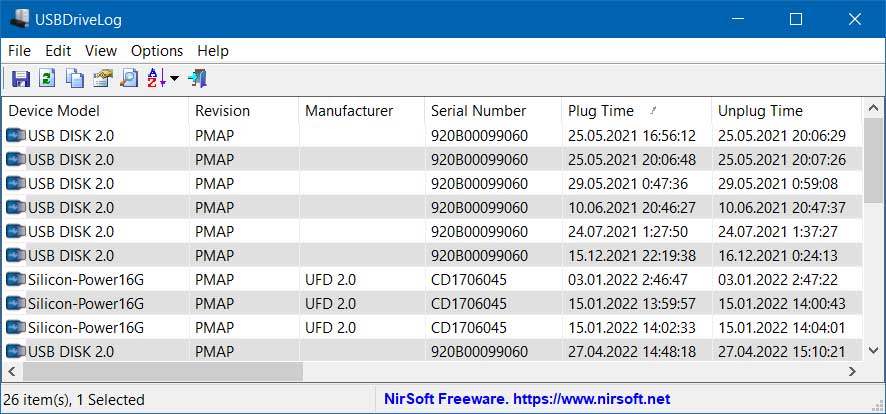This screenshot has height=414, width=886.
Task: Select unplug time 15.01.2022 14:00:43
Action: pos(782,304)
